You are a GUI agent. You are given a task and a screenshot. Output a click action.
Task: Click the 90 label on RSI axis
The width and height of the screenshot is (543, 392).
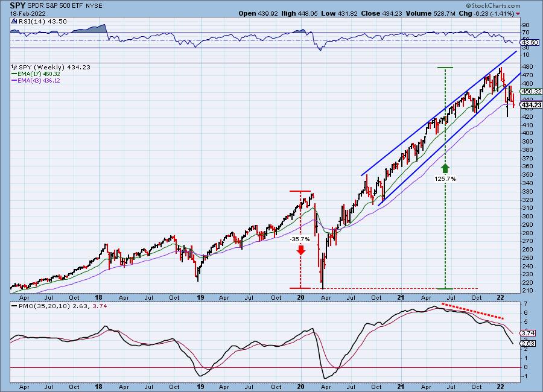click(x=526, y=25)
